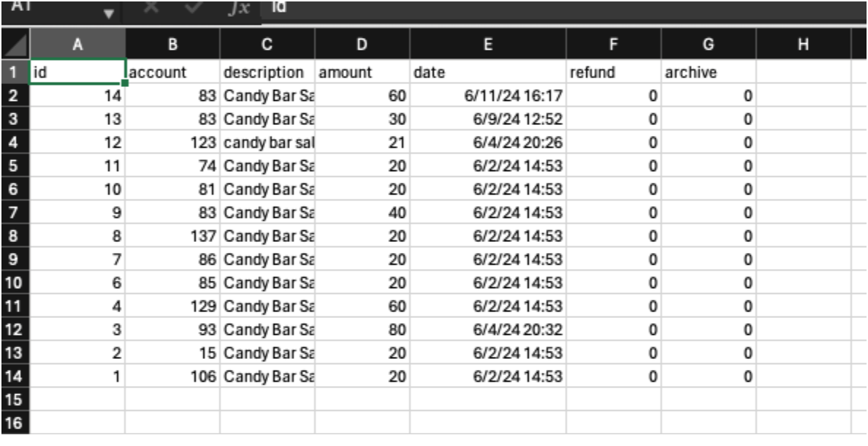Screen dimensions: 868x446
Task: Click the archive header cell
Action: (709, 72)
